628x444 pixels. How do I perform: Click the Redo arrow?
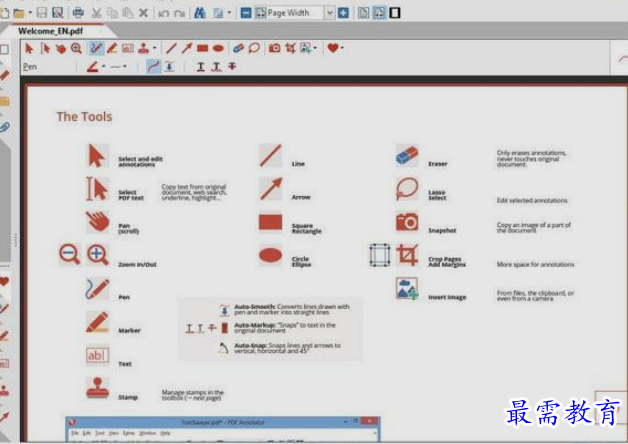pos(179,14)
